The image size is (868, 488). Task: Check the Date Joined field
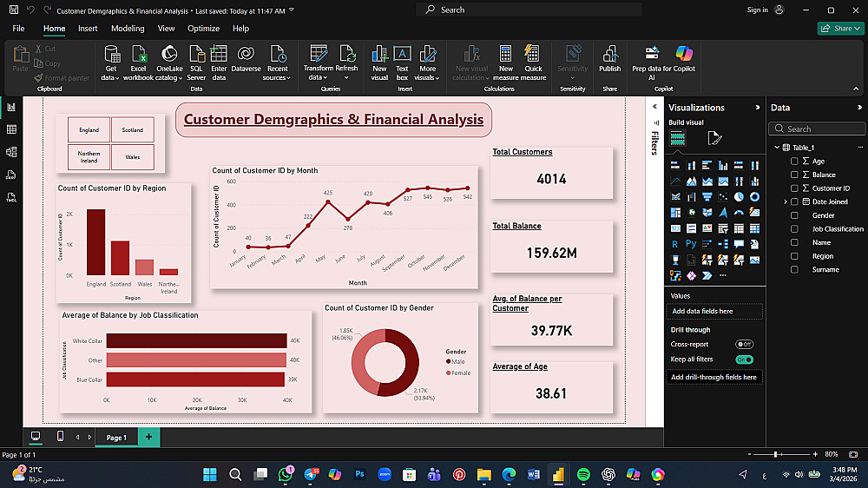point(794,201)
